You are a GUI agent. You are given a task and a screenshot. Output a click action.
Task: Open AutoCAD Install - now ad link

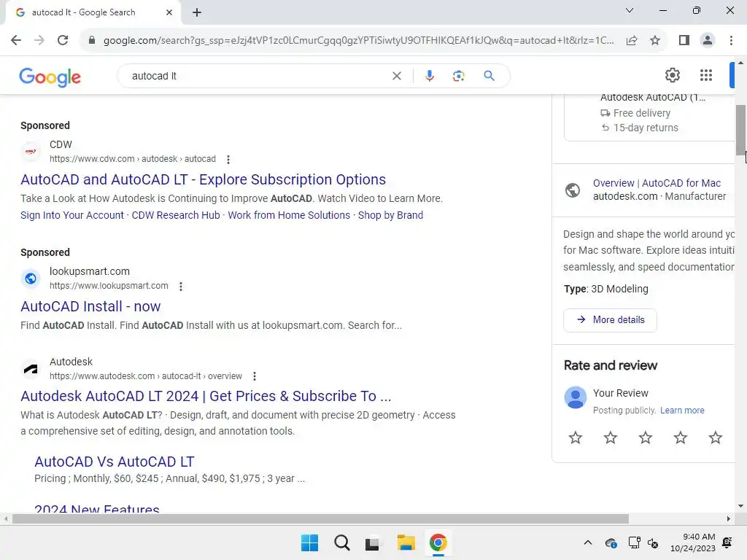[x=90, y=306]
